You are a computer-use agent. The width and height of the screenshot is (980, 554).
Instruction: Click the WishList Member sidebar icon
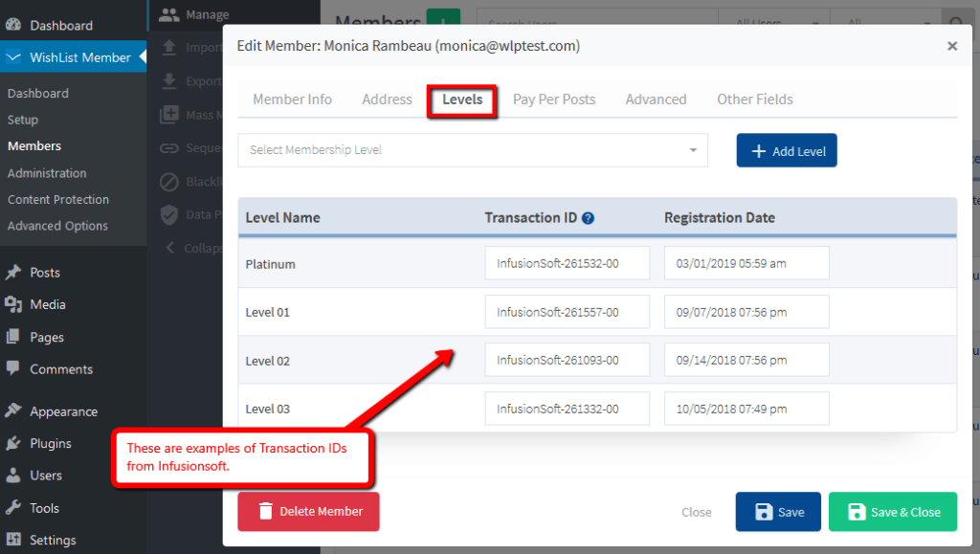13,57
